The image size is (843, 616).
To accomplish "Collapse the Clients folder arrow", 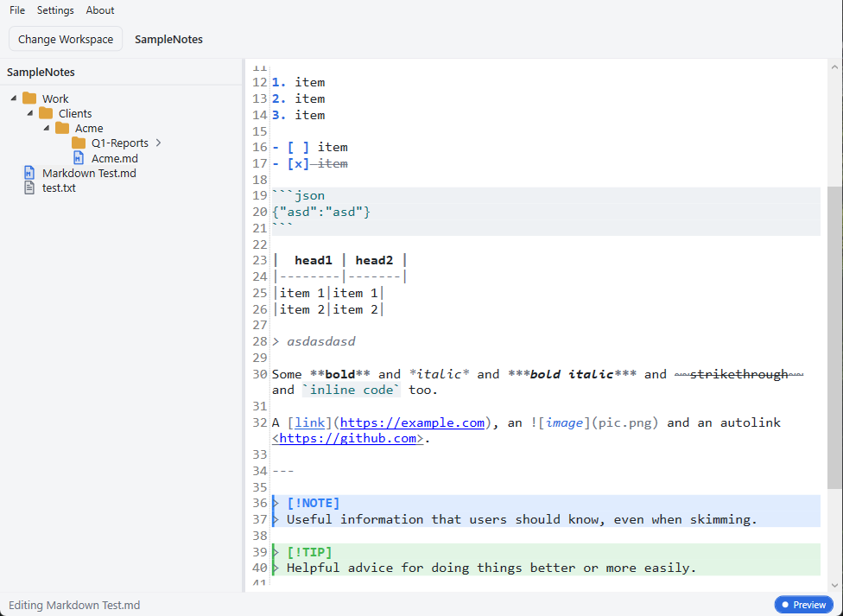I will coord(30,113).
